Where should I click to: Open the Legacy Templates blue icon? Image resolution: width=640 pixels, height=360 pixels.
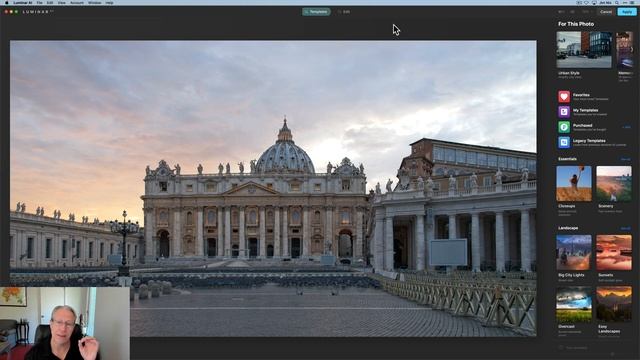pos(564,142)
